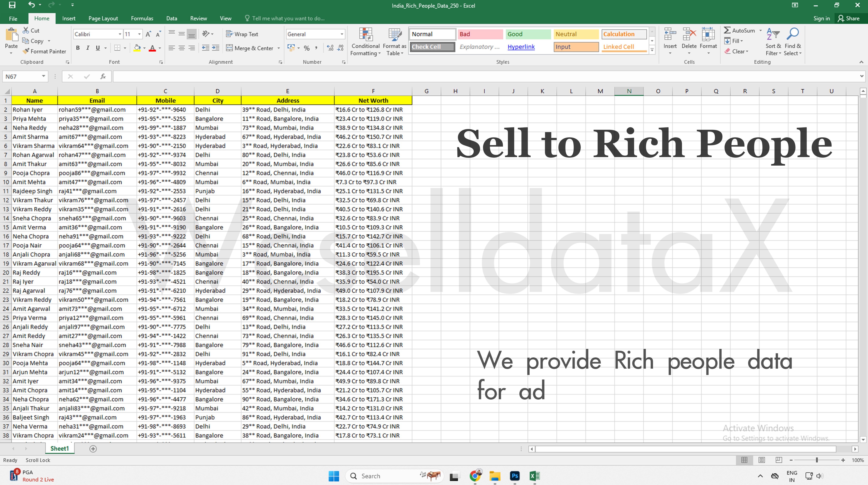Screen dimensions: 868x485
Task: Open Find & Select magnifier
Action: (793, 42)
